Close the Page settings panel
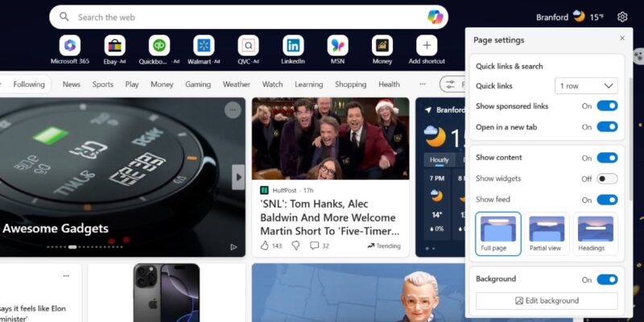 622,38
